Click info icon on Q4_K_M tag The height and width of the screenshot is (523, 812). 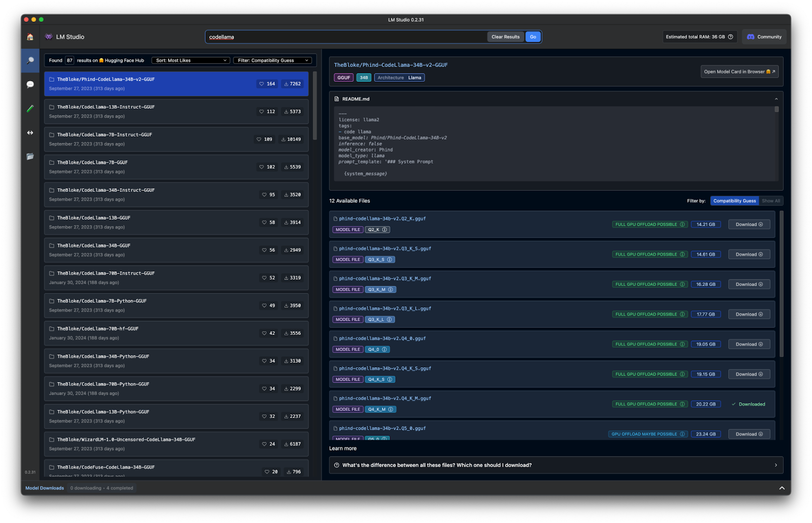pyautogui.click(x=391, y=409)
